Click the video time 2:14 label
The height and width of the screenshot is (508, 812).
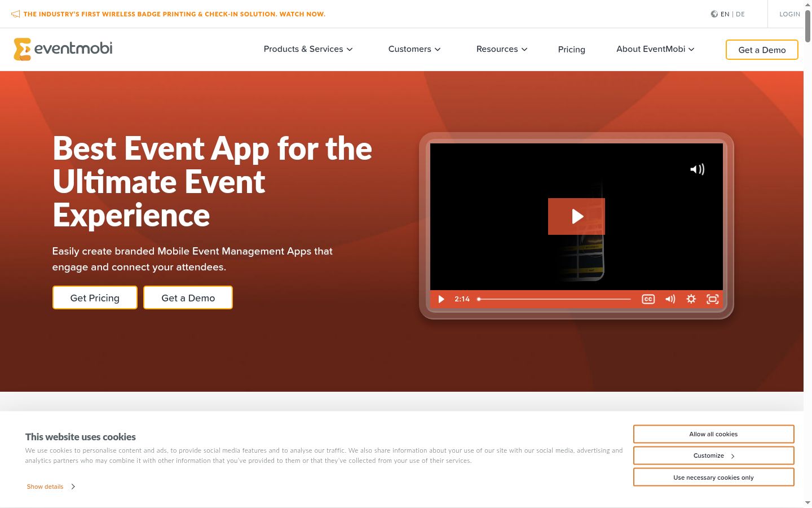click(x=462, y=299)
